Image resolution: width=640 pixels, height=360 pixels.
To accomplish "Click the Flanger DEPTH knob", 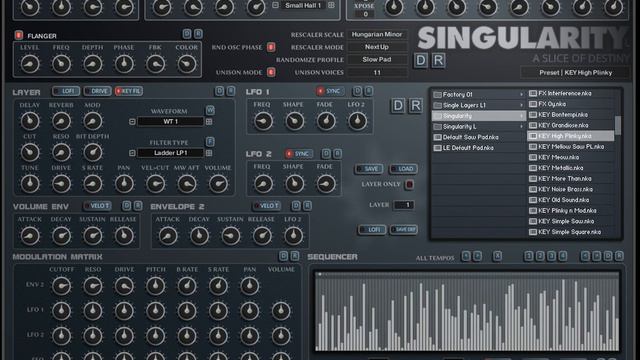I will 92,64.
